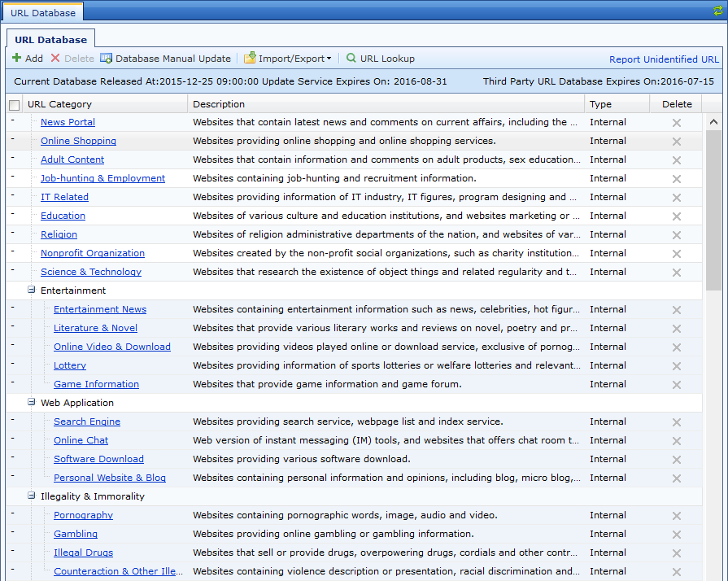Collapse the Entertainment group

tap(31, 290)
